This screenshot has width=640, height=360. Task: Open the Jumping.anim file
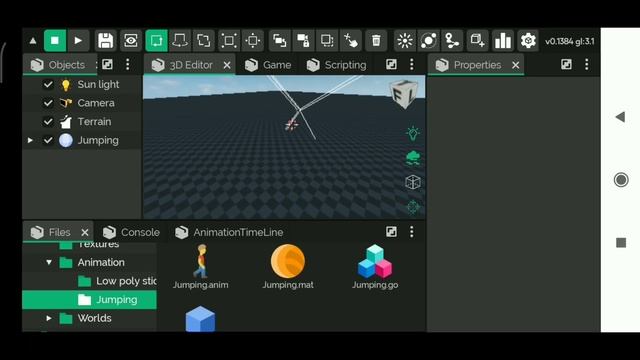pyautogui.click(x=200, y=267)
